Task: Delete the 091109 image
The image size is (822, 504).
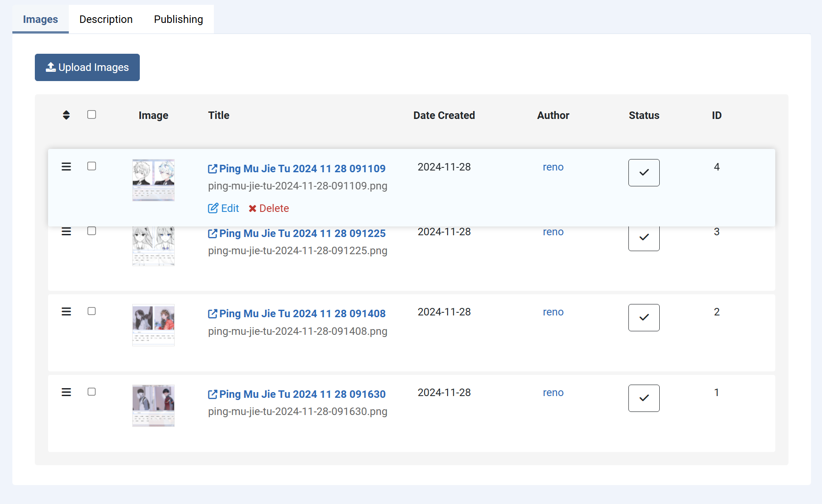Action: (269, 208)
